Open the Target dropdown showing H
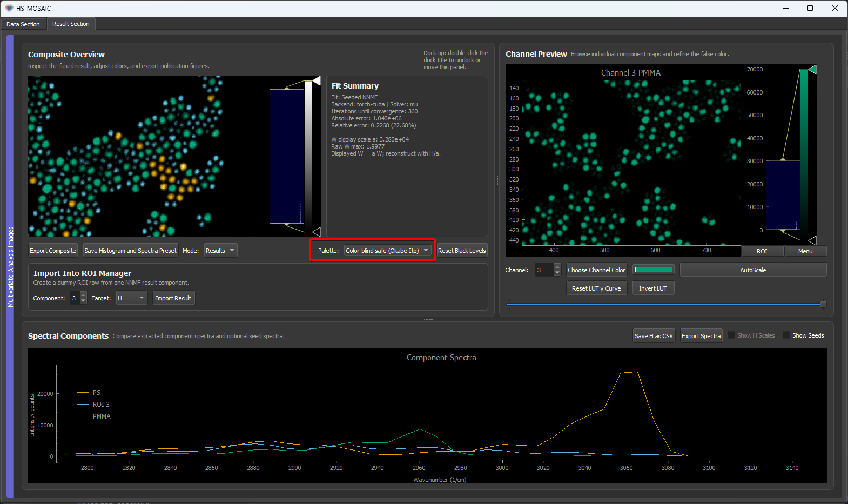 pos(131,298)
